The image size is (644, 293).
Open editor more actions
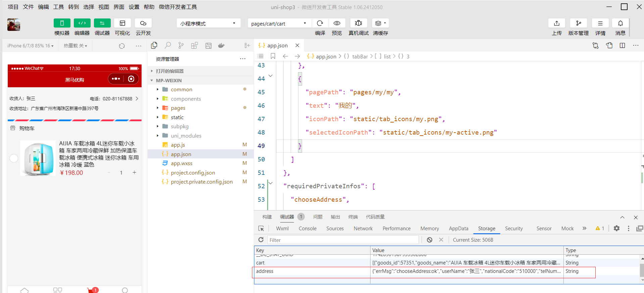(x=636, y=45)
